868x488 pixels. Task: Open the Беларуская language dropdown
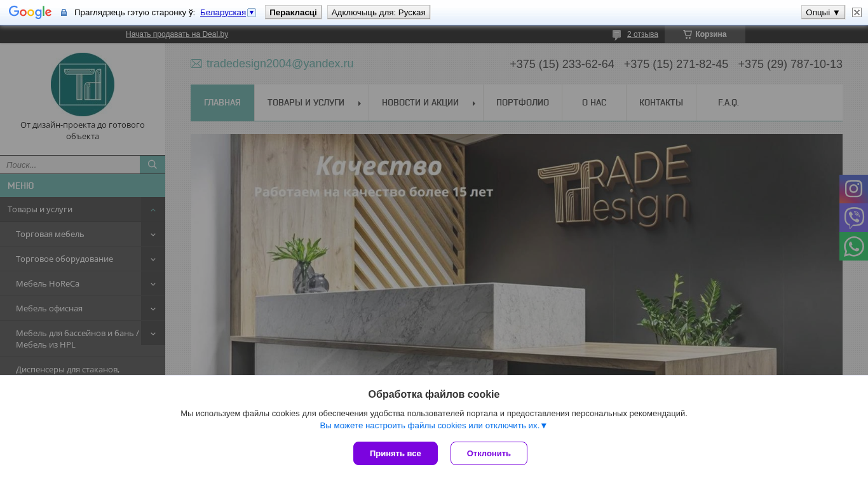tap(228, 13)
